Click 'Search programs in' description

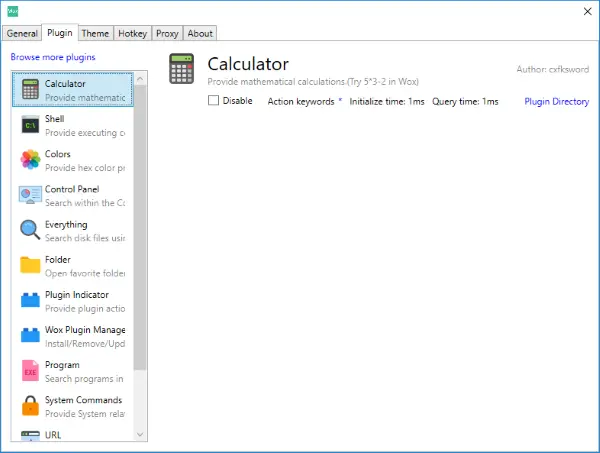pyautogui.click(x=84, y=379)
